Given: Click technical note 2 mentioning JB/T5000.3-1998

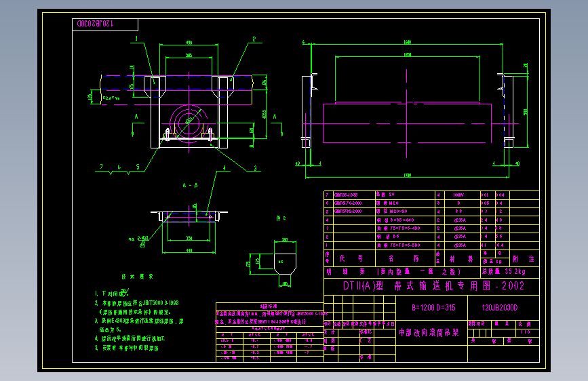Looking at the screenshot, I should click(x=137, y=308).
